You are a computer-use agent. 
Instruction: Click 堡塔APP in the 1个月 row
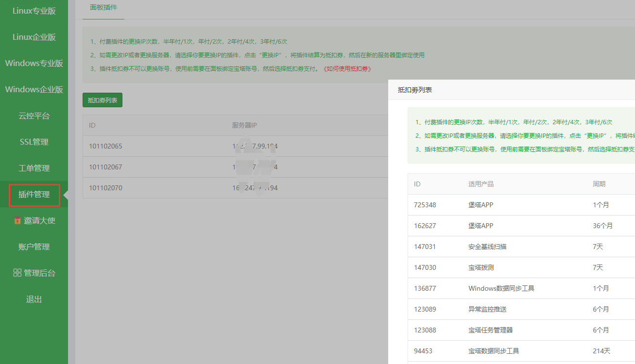coord(481,205)
